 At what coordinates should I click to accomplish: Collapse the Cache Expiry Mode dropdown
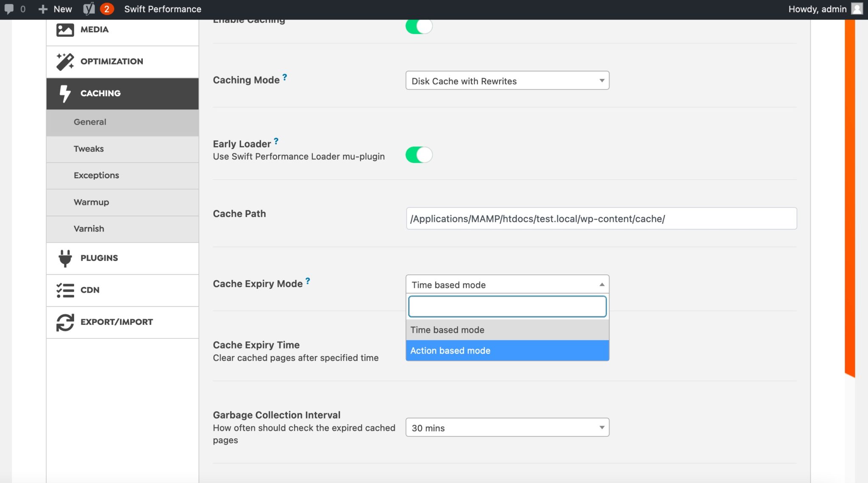pos(507,285)
